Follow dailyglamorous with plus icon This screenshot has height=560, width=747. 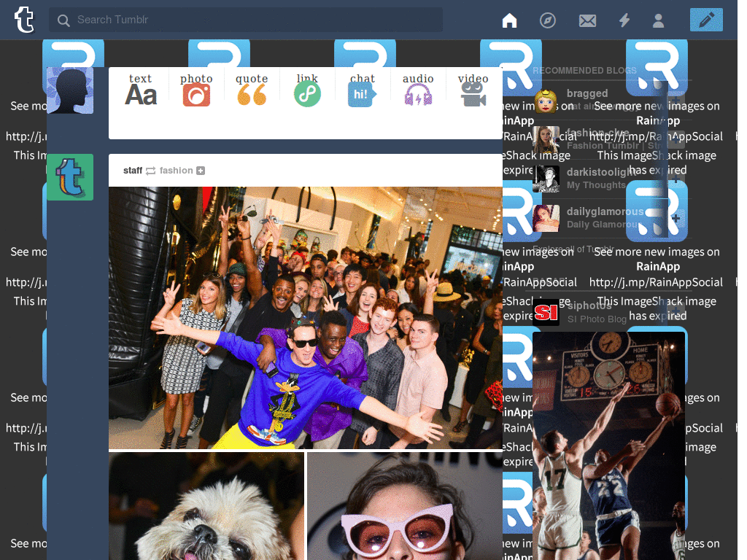click(x=676, y=219)
